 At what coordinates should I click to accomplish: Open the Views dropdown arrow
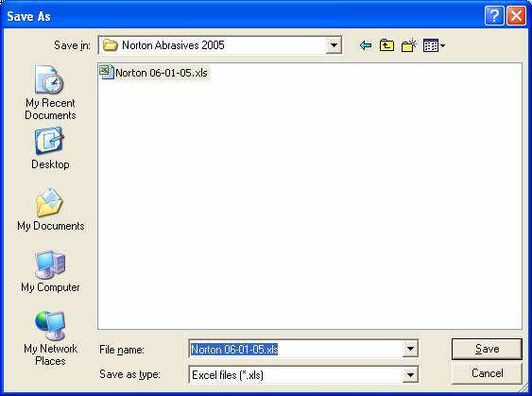click(442, 45)
